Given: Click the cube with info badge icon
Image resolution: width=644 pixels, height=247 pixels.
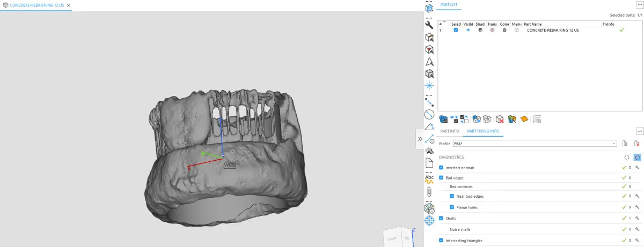Looking at the screenshot, I should pos(429,208).
